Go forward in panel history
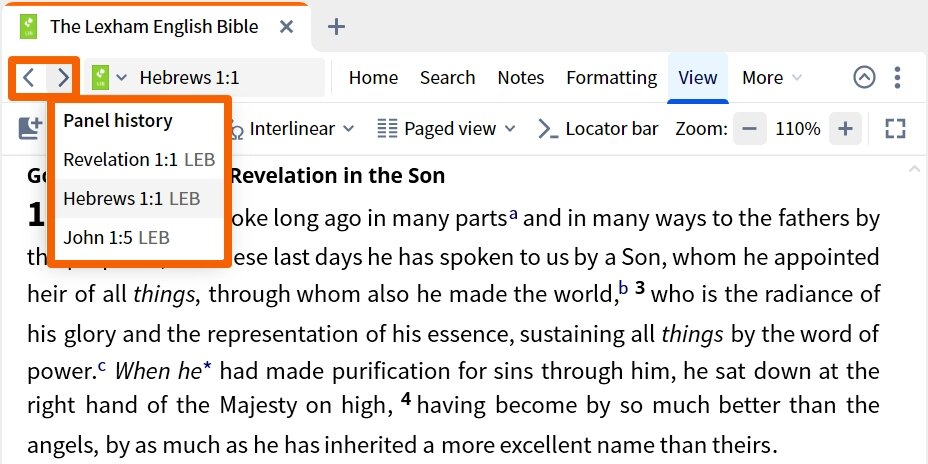Viewport: 928px width, 464px height. [x=62, y=78]
